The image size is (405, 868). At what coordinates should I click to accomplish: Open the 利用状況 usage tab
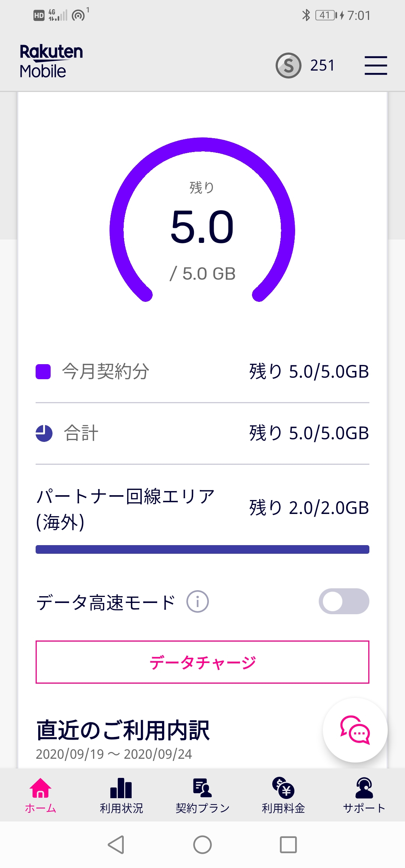121,795
